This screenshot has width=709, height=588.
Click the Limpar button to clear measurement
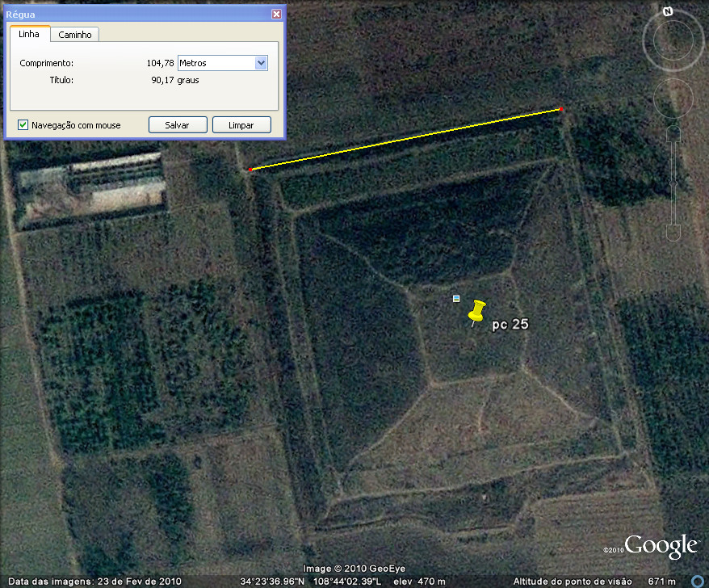(241, 125)
